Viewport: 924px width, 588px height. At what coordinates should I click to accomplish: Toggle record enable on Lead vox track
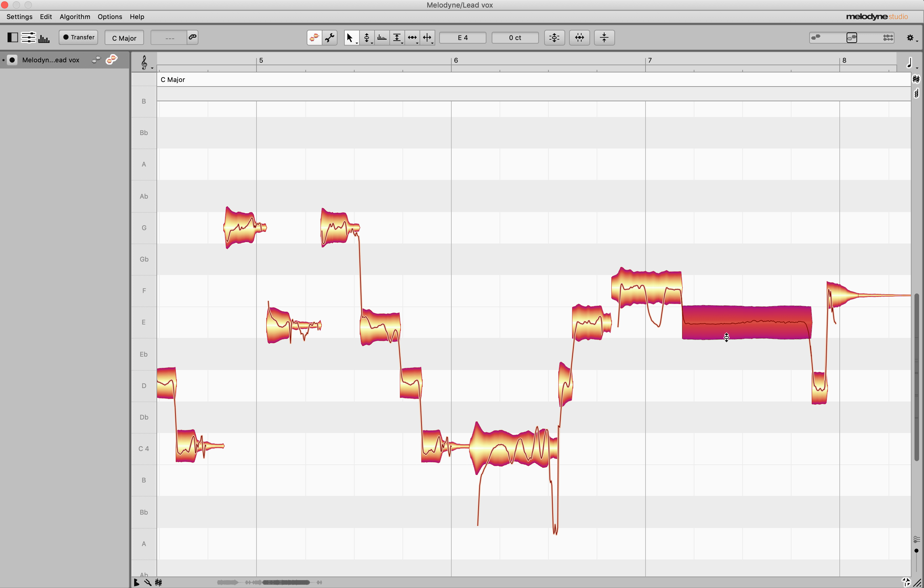coord(12,60)
